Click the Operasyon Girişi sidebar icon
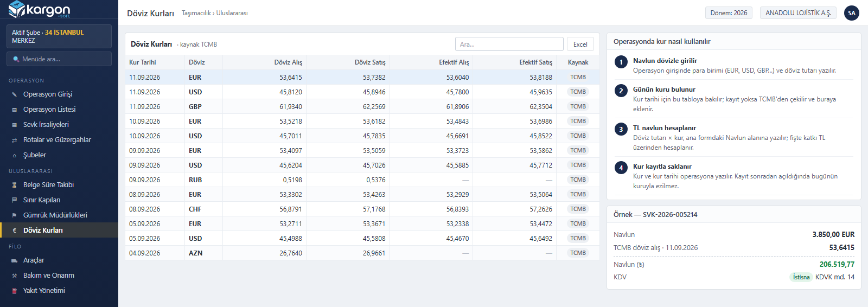The height and width of the screenshot is (307, 868). point(15,94)
